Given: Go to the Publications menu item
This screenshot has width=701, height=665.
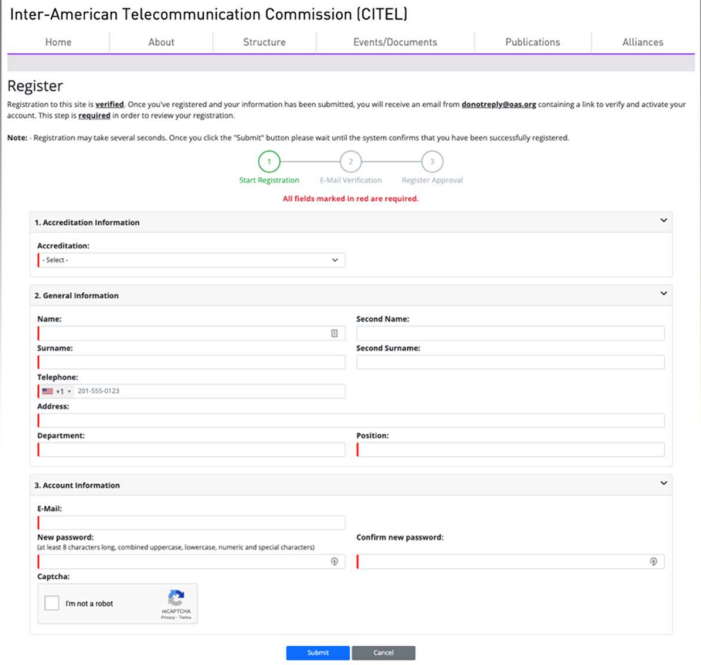Looking at the screenshot, I should click(x=532, y=42).
